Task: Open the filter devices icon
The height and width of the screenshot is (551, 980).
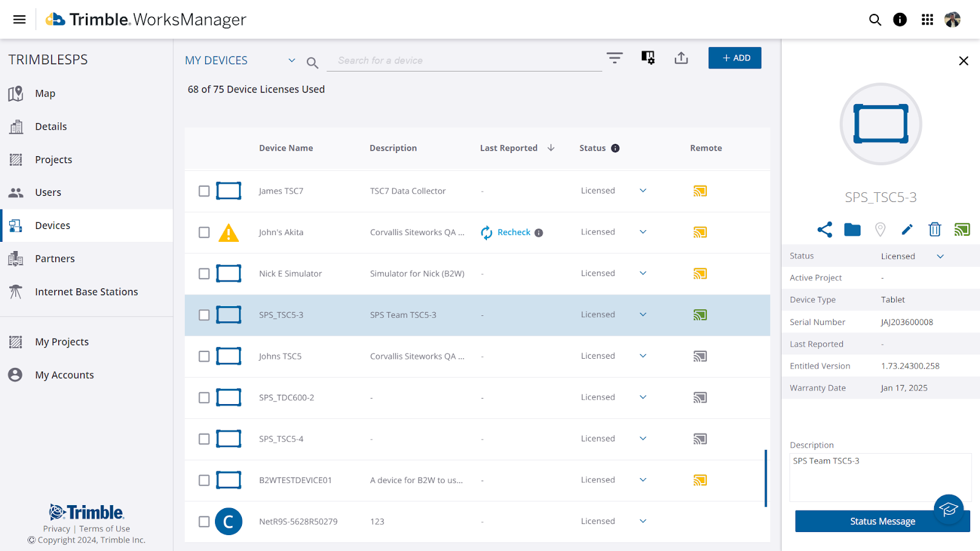Action: click(x=614, y=58)
